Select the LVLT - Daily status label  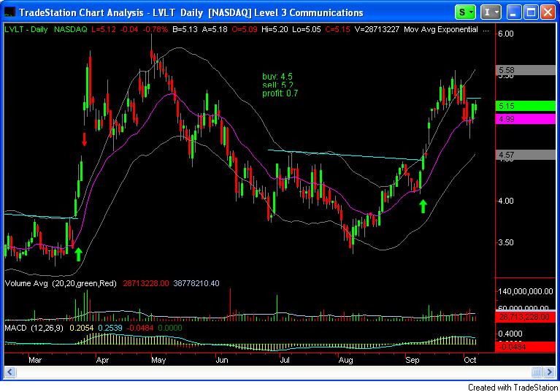point(26,30)
